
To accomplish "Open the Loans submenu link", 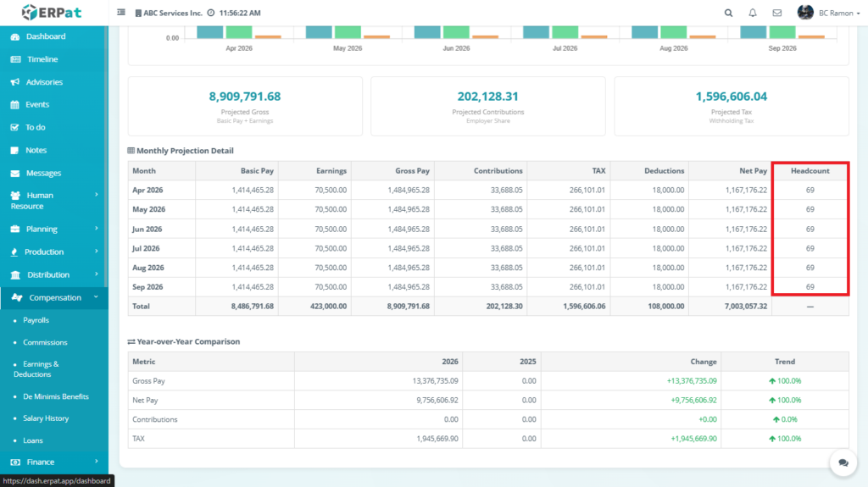I will click(x=32, y=440).
